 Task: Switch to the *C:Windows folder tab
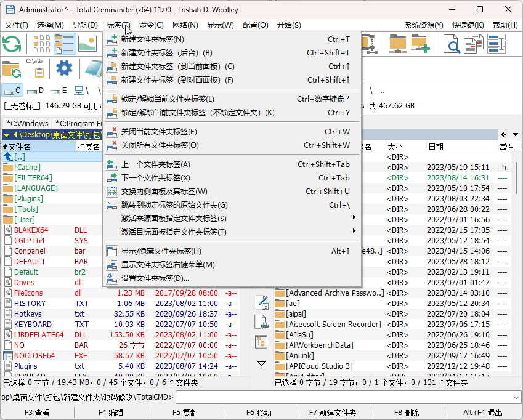27,123
